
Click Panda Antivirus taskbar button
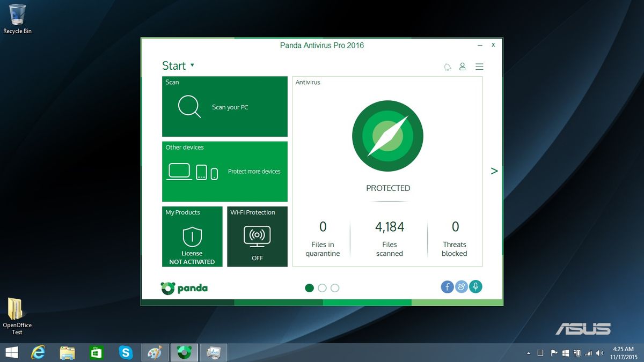[185, 352]
